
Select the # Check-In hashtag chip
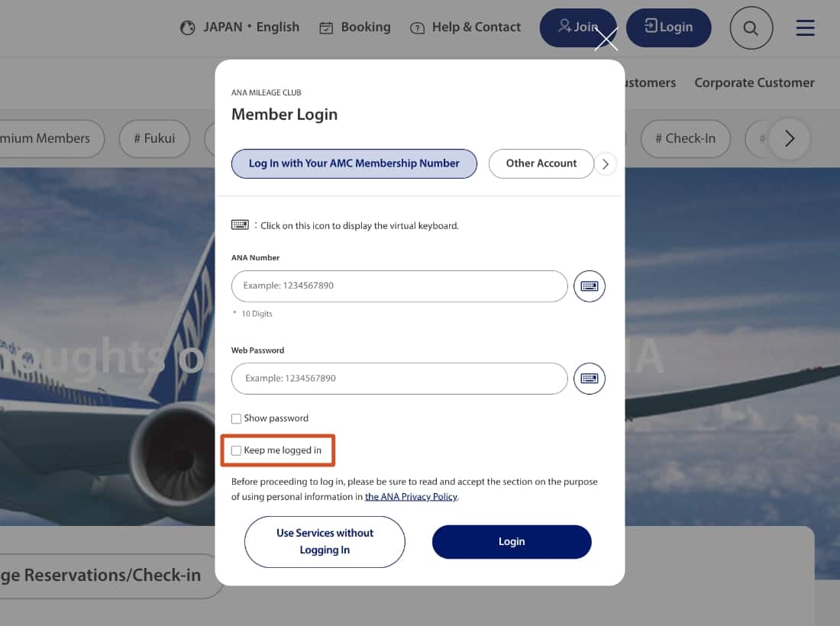click(685, 138)
